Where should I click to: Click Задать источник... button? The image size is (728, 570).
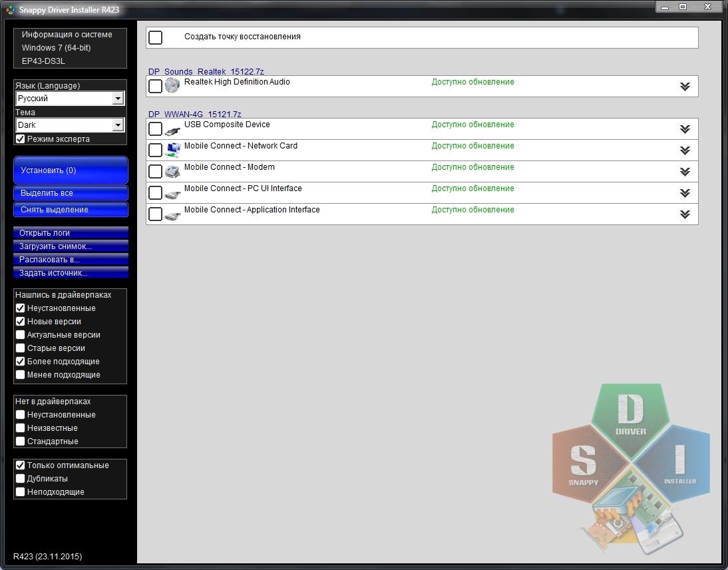click(x=71, y=273)
